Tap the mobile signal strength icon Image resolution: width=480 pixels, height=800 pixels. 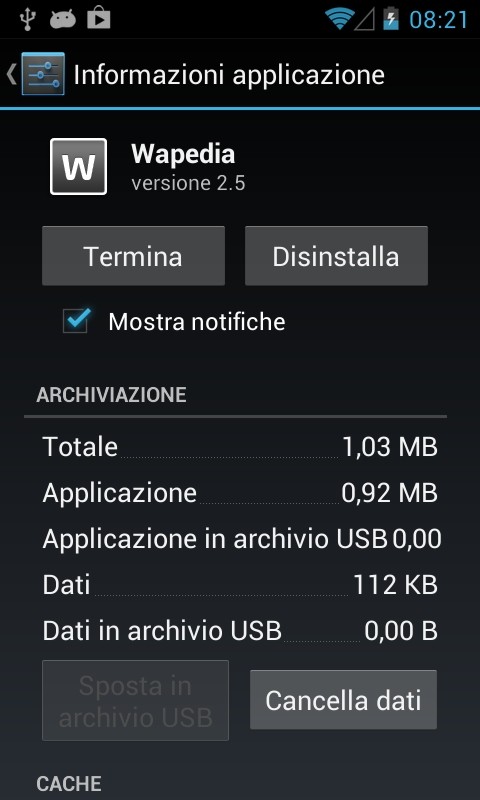[366, 19]
